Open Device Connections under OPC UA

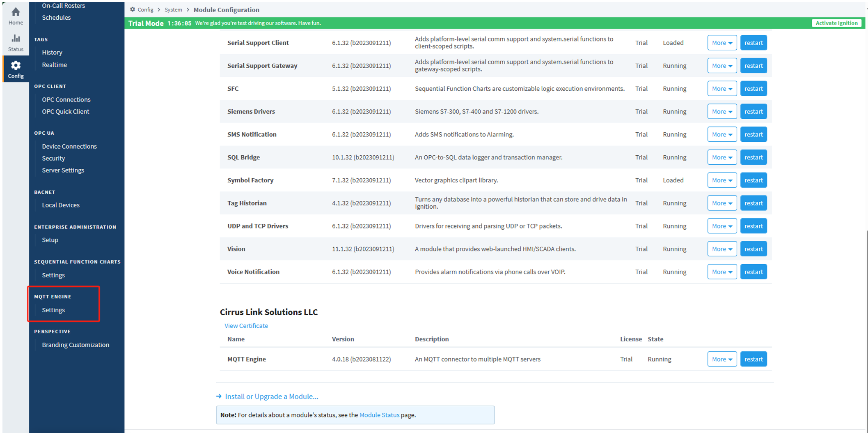tap(69, 147)
